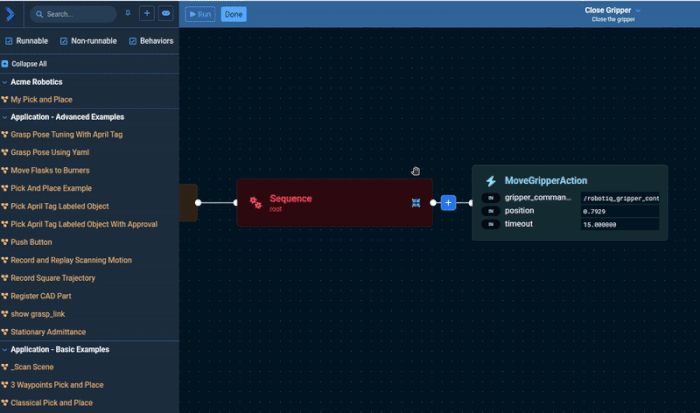Collapse the Acme Robotics section

[5, 81]
